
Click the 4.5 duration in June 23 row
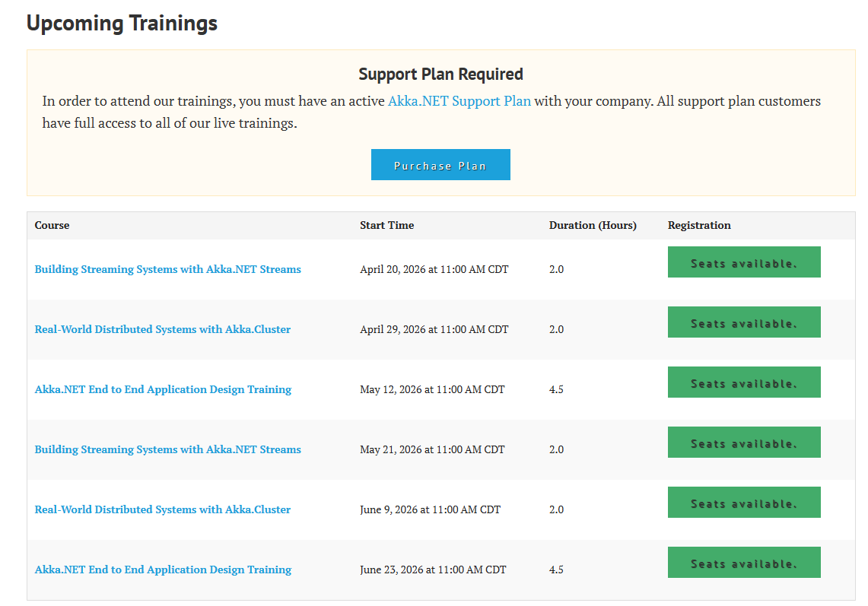coord(556,570)
